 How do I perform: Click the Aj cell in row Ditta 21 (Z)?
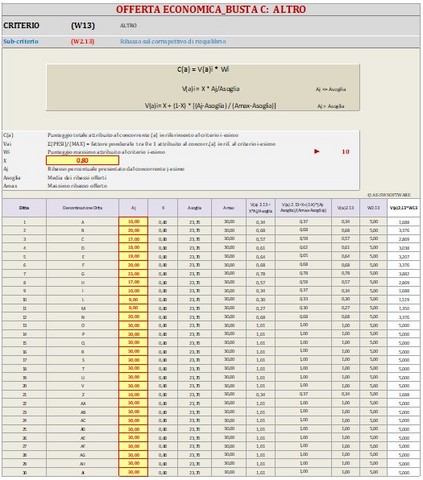coord(133,395)
